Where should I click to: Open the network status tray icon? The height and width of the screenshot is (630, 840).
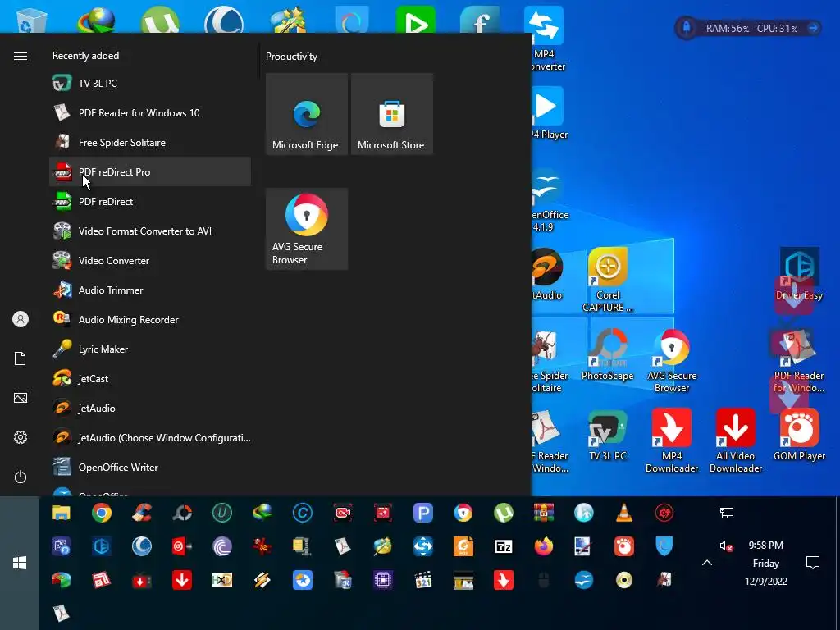[727, 514]
